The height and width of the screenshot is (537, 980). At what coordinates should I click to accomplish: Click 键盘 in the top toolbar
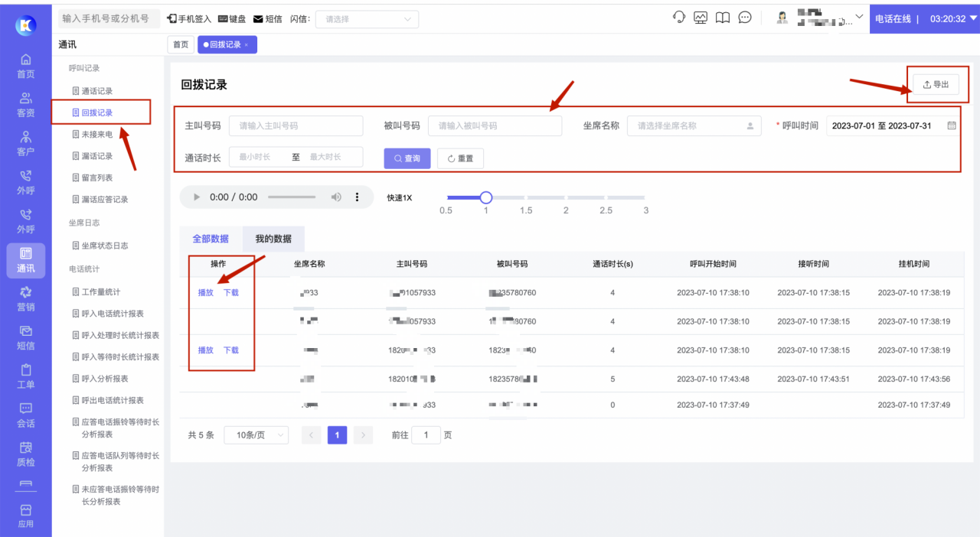point(232,18)
